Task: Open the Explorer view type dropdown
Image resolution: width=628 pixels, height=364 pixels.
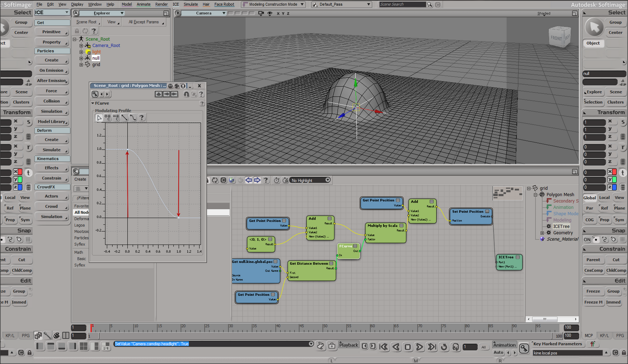Action: pyautogui.click(x=102, y=13)
